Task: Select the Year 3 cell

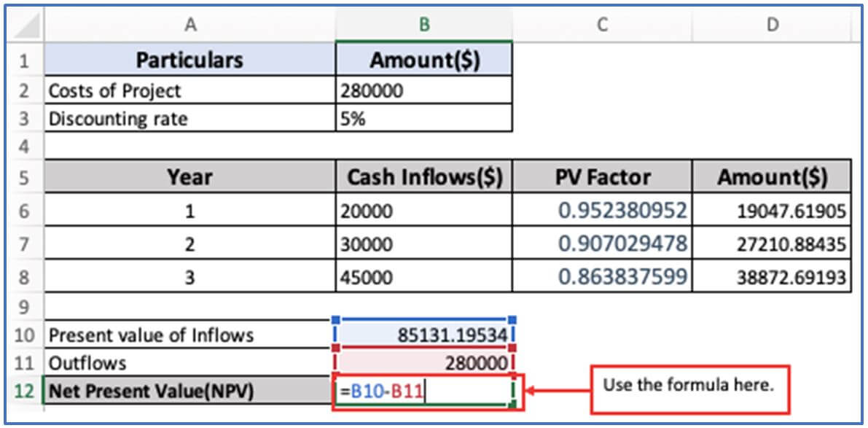Action: pos(190,276)
